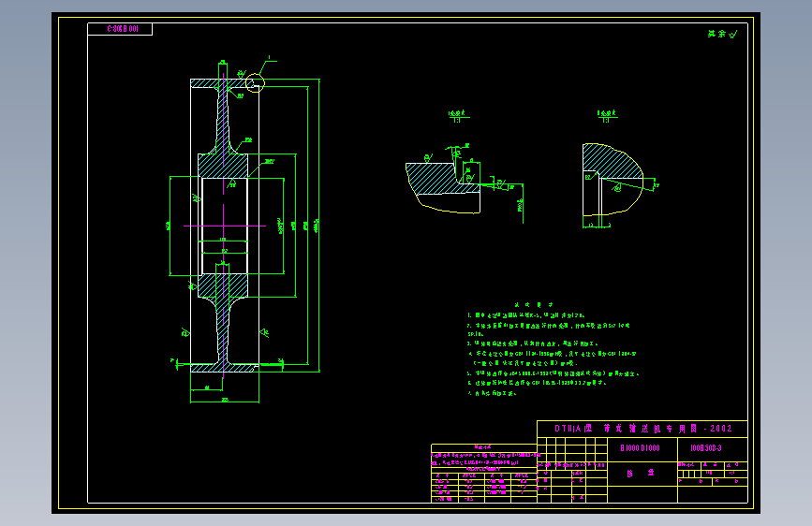This screenshot has width=812, height=526.
Task: Click the yellow detail circle marked 'I'
Action: [x=255, y=83]
